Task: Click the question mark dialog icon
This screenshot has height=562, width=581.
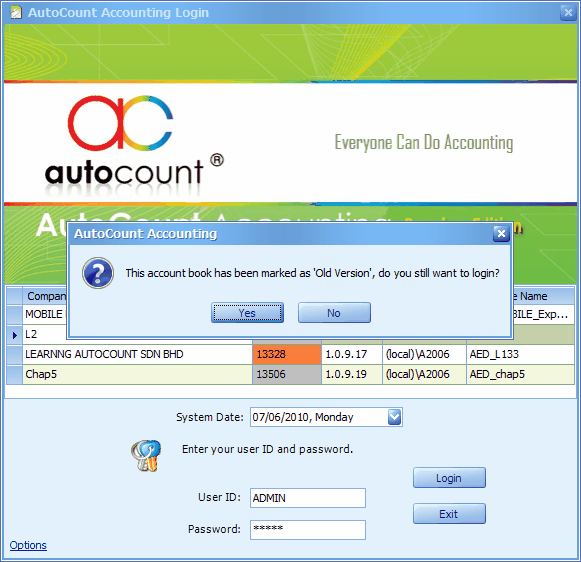Action: tap(98, 273)
